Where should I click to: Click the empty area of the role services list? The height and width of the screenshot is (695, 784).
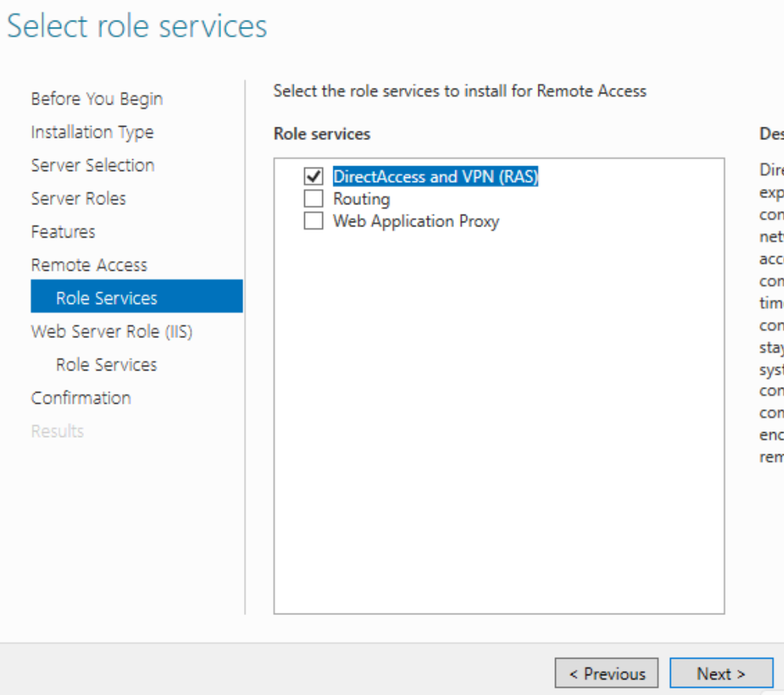(499, 412)
